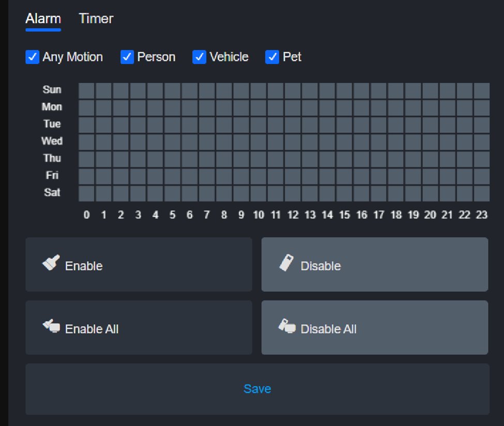The width and height of the screenshot is (504, 426).
Task: Save the alarm schedule
Action: pyautogui.click(x=257, y=389)
